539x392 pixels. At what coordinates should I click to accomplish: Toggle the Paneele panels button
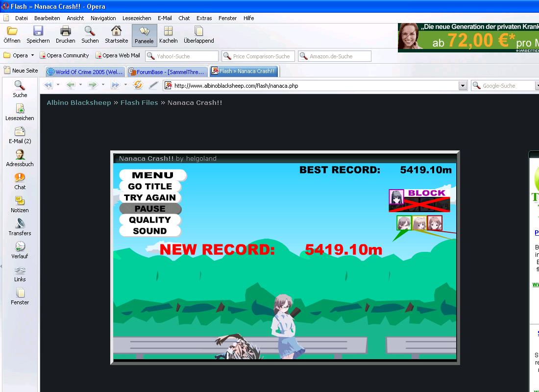pyautogui.click(x=145, y=35)
